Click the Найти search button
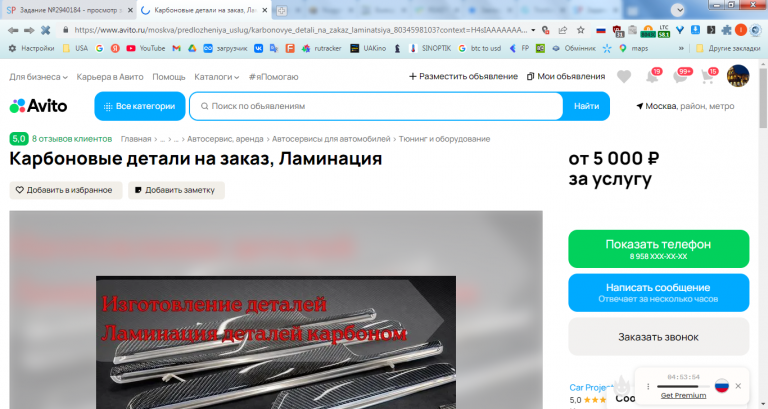Viewport: 768px width, 409px height. tap(586, 106)
